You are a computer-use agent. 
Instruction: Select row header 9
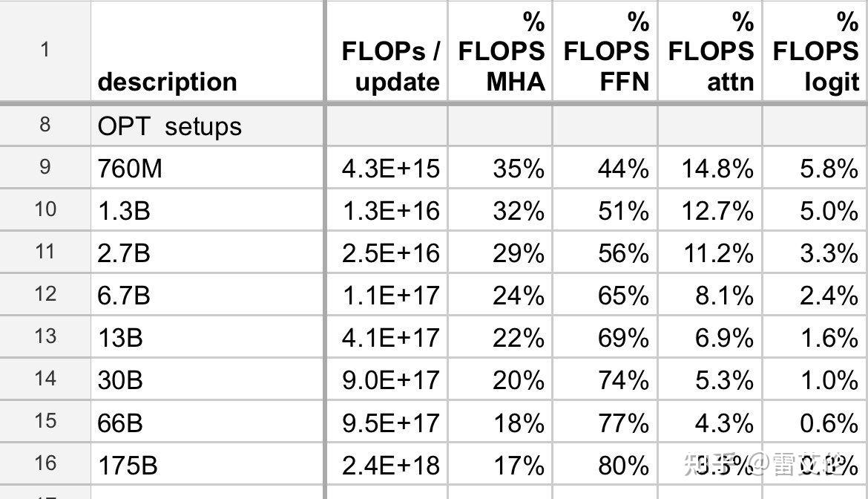(x=45, y=167)
